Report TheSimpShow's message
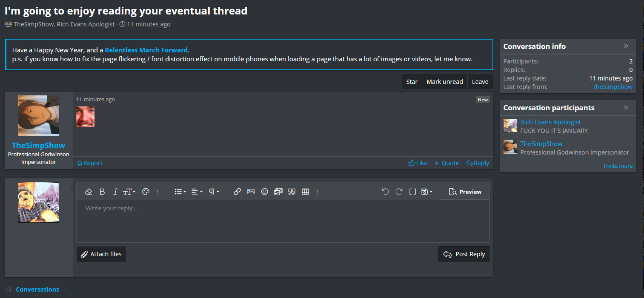Image resolution: width=644 pixels, height=298 pixels. pyautogui.click(x=90, y=163)
